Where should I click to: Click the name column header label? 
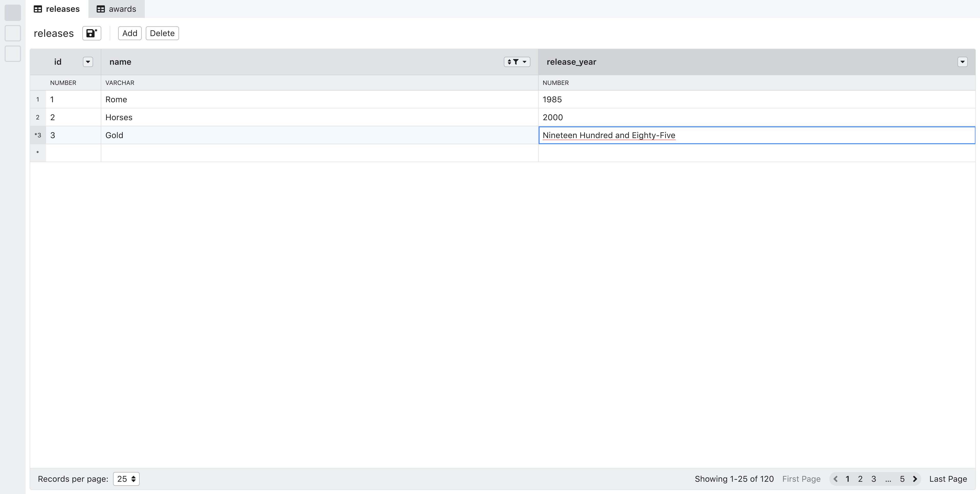point(120,62)
